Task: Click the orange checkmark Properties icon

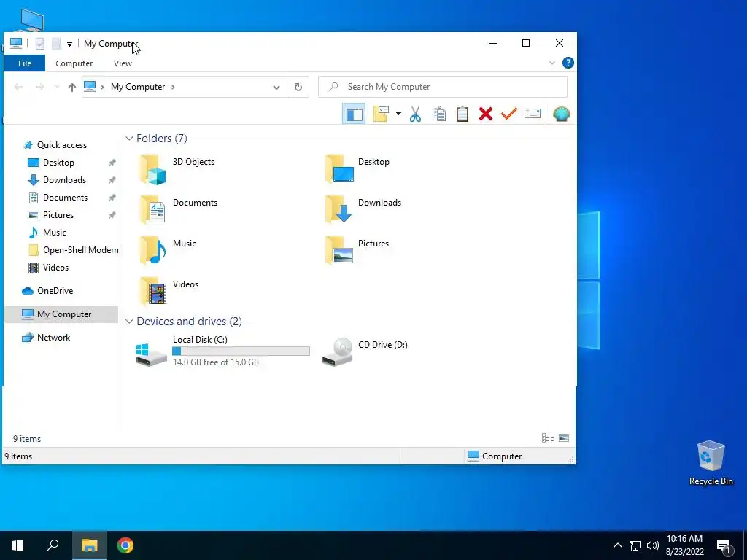Action: pos(508,114)
